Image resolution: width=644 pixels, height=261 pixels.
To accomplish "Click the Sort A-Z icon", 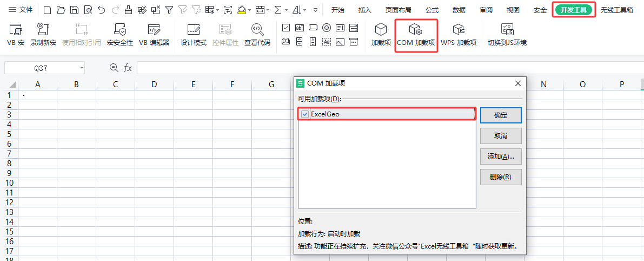I will tap(297, 10).
